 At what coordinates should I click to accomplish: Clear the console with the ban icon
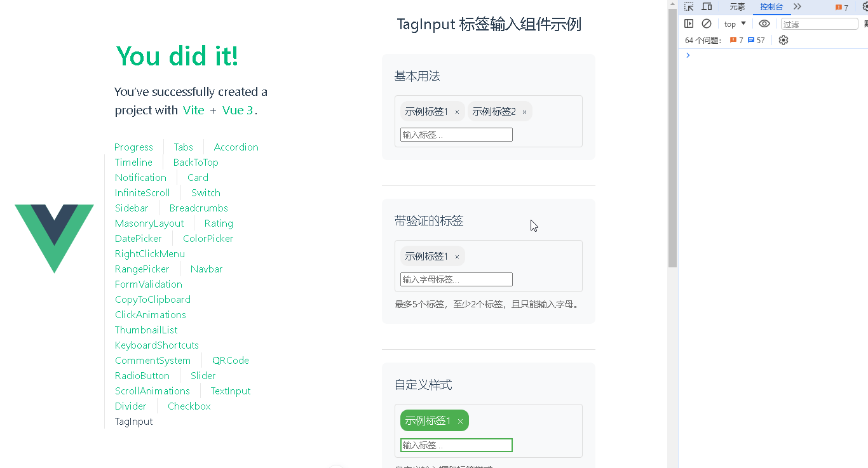707,23
